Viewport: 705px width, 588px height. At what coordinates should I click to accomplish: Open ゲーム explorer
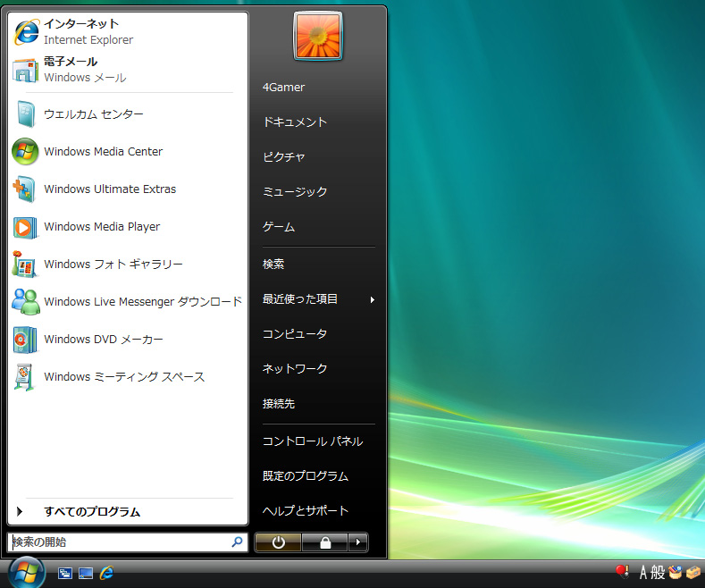pyautogui.click(x=278, y=227)
